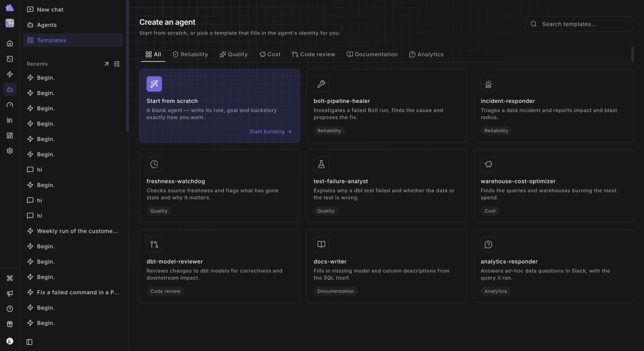Image resolution: width=644 pixels, height=351 pixels.
Task: Click the Search templates field
Action: [x=579, y=24]
